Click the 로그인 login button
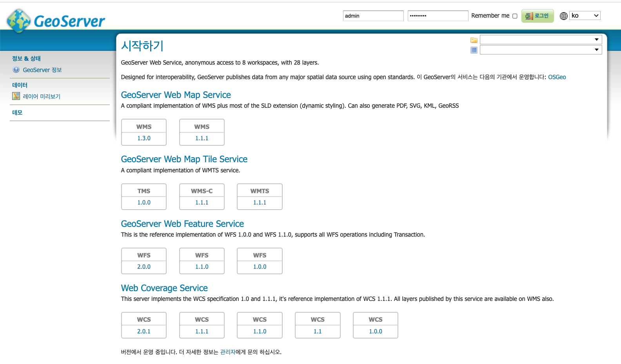The height and width of the screenshot is (364, 621). point(537,16)
